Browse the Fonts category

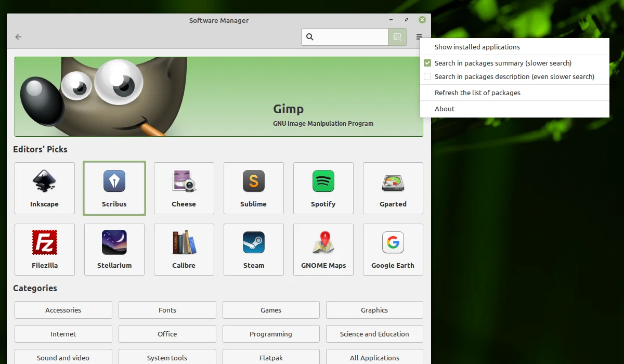[167, 310]
